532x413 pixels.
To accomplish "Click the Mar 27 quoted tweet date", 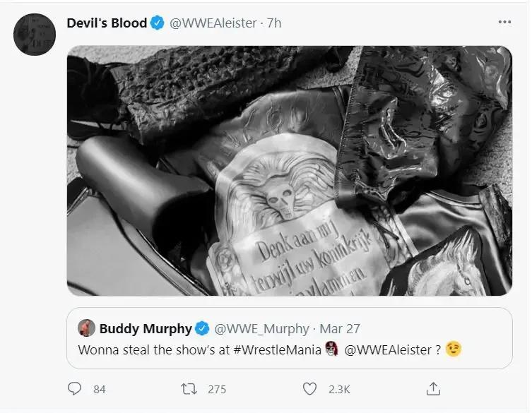I will point(340,328).
